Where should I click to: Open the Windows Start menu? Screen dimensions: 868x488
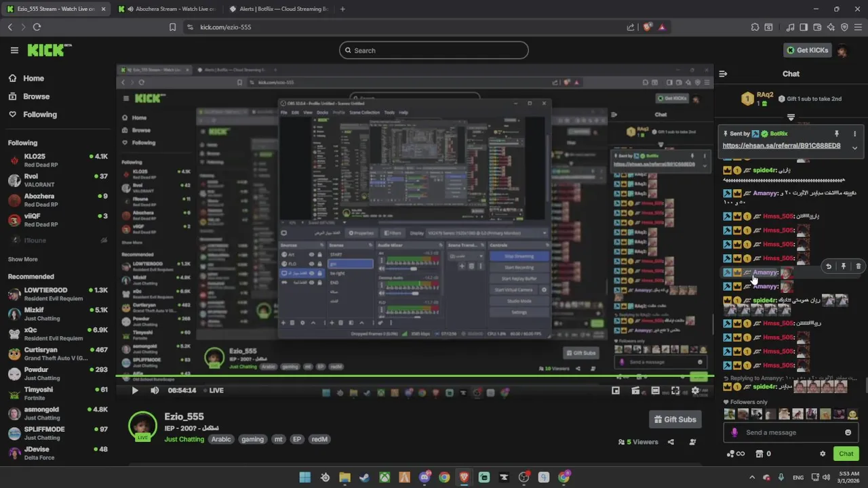tap(305, 477)
